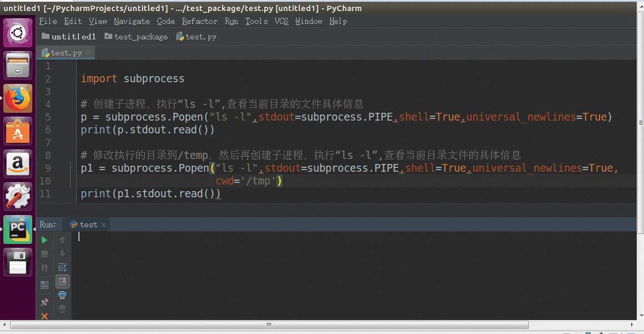644x334 pixels.
Task: Toggle the pin tab icon
Action: tap(44, 302)
